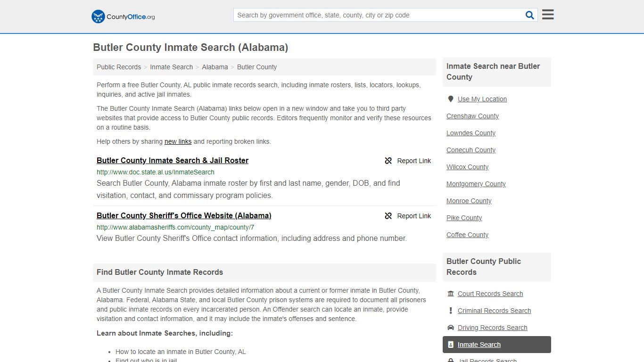
Task: Report link for Inmate Search & Jail Roster
Action: click(408, 161)
